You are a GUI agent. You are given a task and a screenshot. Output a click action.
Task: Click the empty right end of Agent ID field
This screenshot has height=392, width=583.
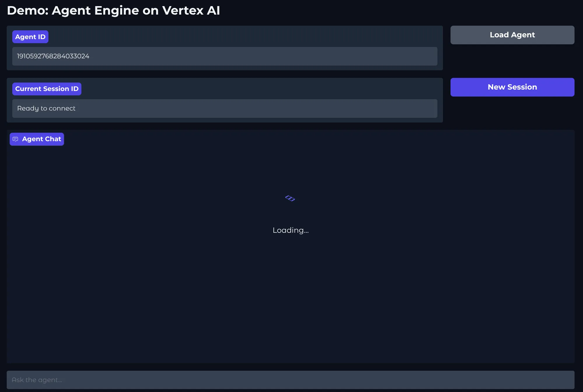point(409,56)
